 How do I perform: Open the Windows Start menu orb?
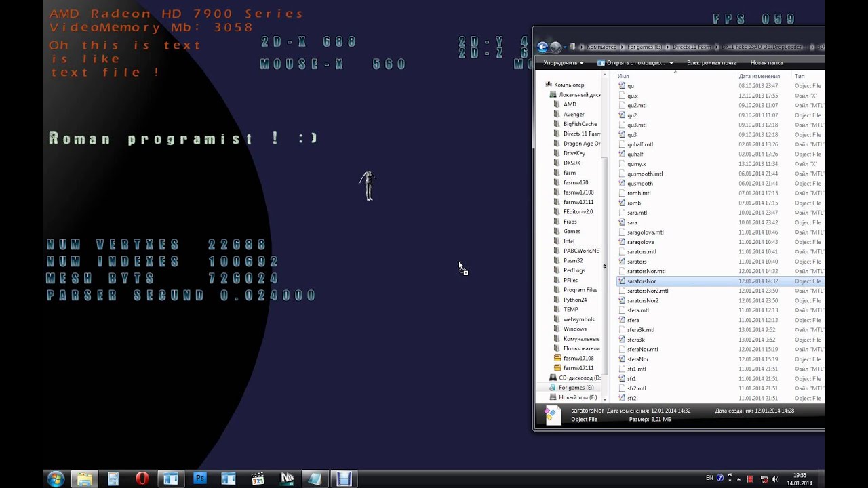point(56,479)
